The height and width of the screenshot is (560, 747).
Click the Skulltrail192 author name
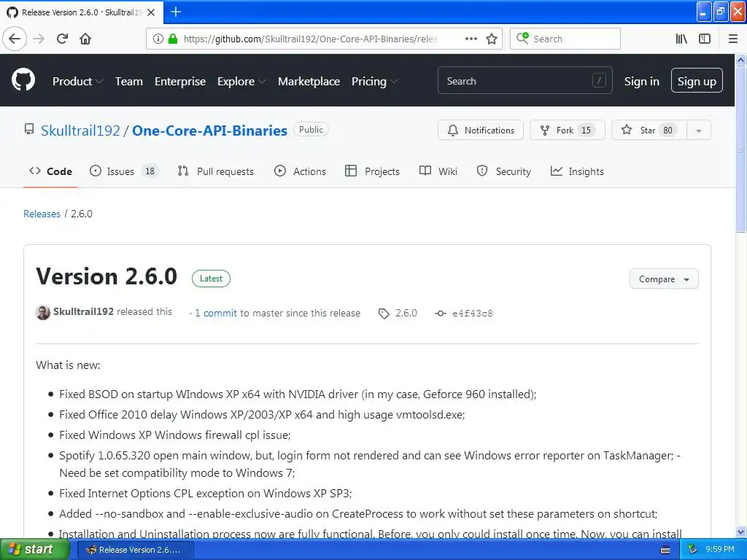coord(83,311)
